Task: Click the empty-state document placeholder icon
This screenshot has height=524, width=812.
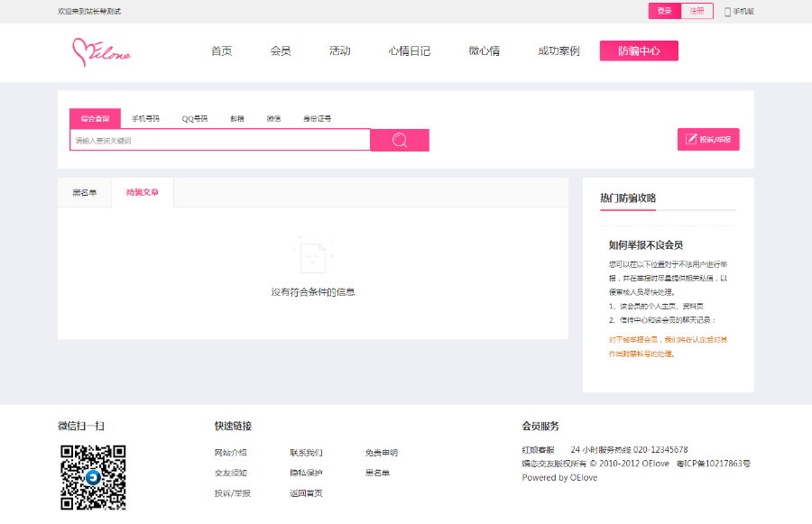Action: click(x=314, y=257)
